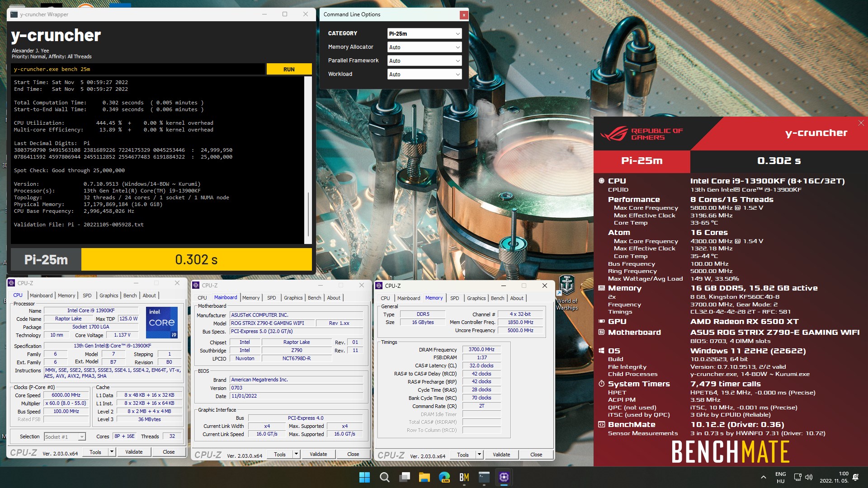Open the Parallel Framework dropdown
868x488 pixels.
[x=424, y=61]
